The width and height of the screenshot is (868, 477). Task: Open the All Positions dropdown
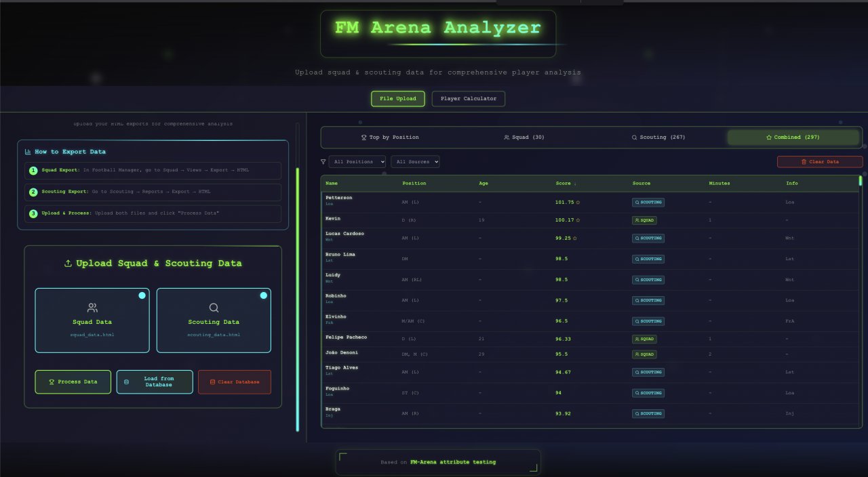pyautogui.click(x=357, y=162)
